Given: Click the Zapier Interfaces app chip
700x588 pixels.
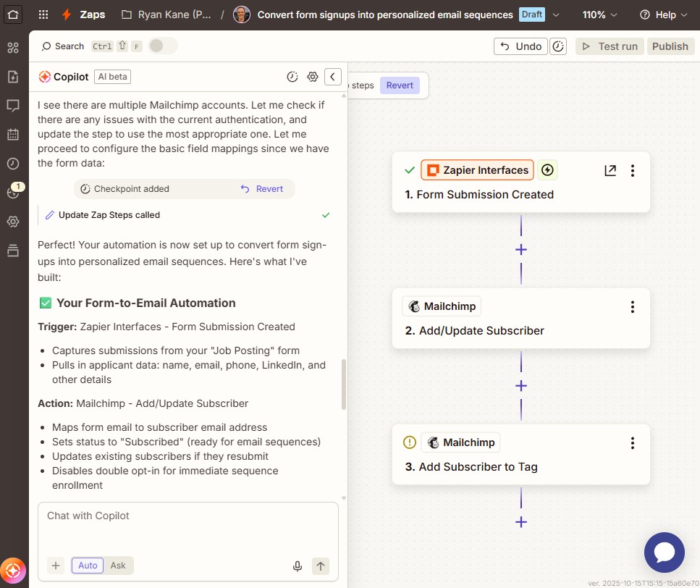Looking at the screenshot, I should pos(477,170).
